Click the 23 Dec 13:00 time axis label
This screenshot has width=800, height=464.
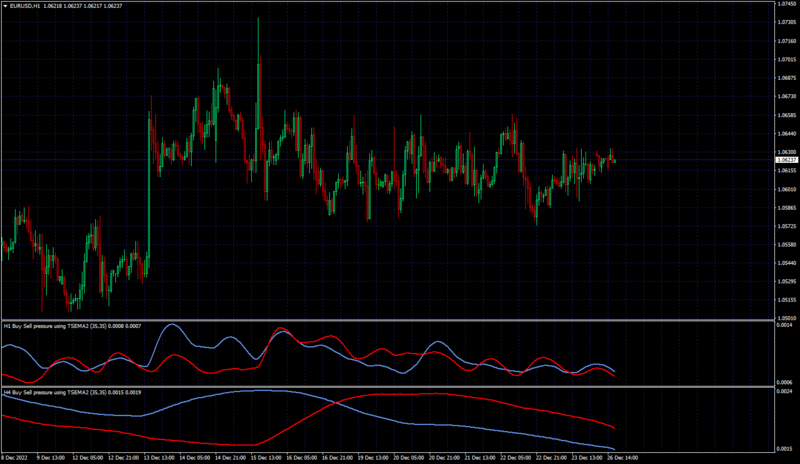(587, 458)
